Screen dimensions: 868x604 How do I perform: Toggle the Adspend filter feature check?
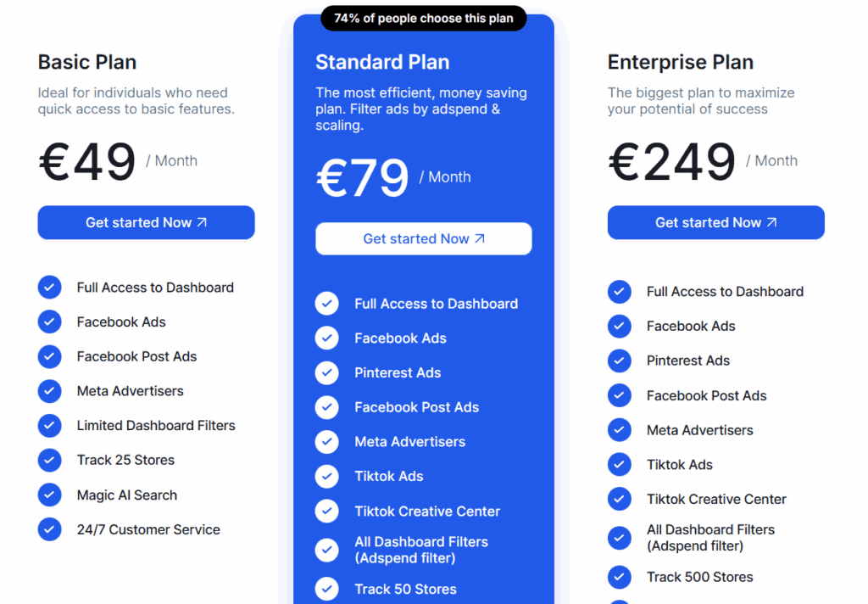tap(326, 550)
